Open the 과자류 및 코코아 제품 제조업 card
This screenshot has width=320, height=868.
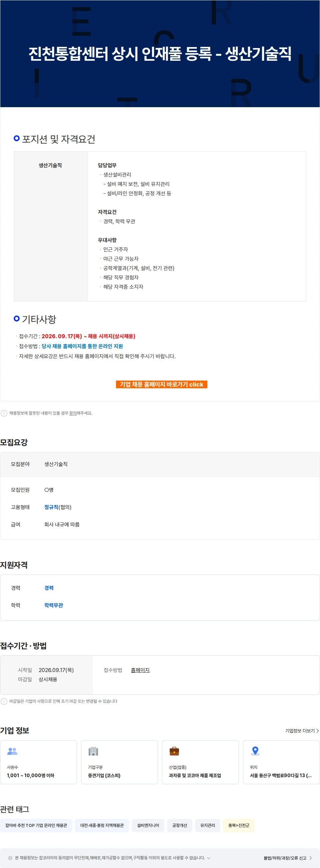[201, 762]
